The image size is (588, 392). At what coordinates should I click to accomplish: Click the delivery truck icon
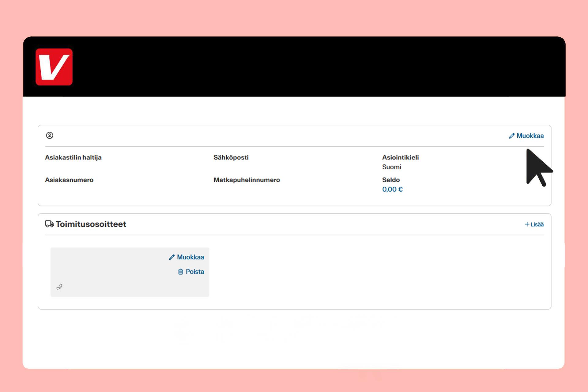[49, 224]
